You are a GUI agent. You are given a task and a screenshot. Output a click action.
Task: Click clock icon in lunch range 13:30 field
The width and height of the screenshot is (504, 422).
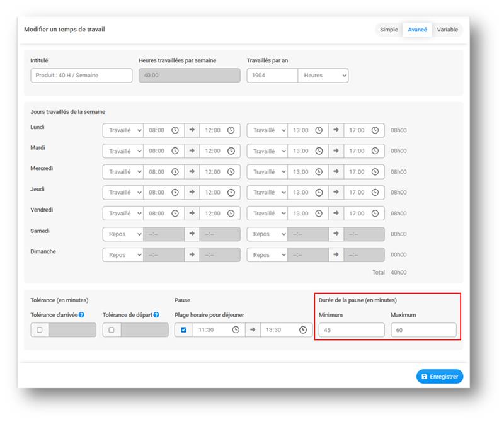303,330
